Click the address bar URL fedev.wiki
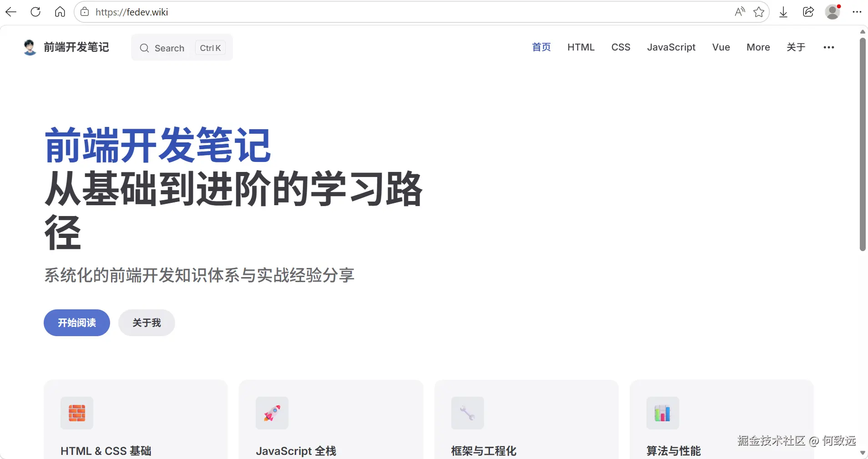This screenshot has width=868, height=459. click(131, 12)
